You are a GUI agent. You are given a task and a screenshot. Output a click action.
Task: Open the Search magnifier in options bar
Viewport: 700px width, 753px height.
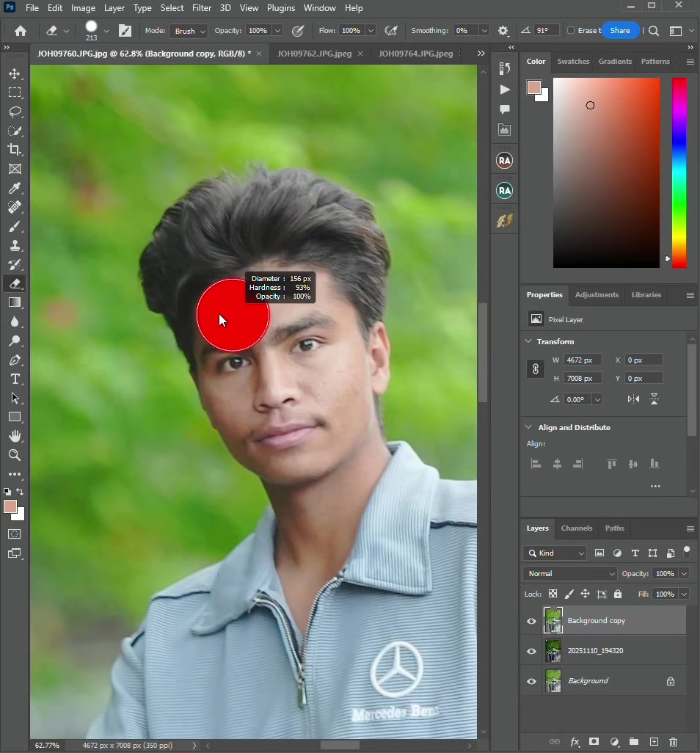point(654,31)
